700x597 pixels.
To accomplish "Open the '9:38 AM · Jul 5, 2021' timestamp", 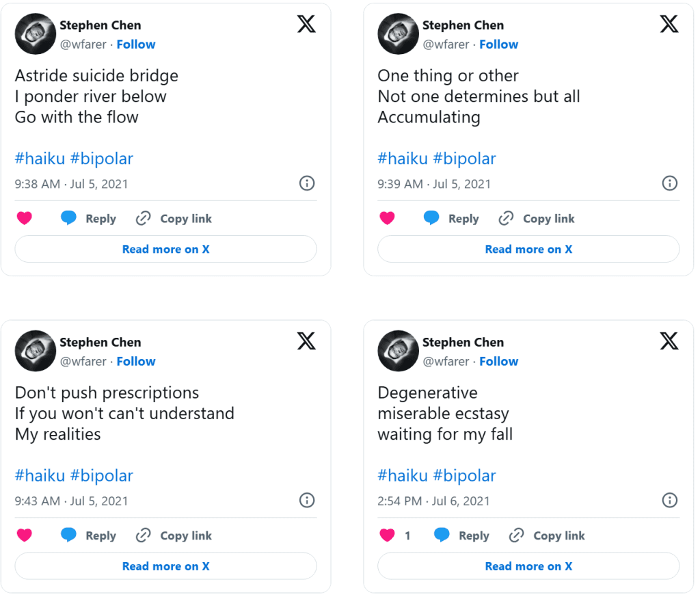I will pyautogui.click(x=71, y=184).
